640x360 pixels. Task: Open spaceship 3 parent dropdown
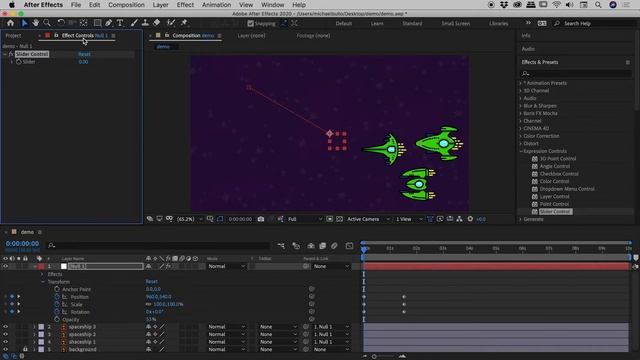click(x=331, y=327)
